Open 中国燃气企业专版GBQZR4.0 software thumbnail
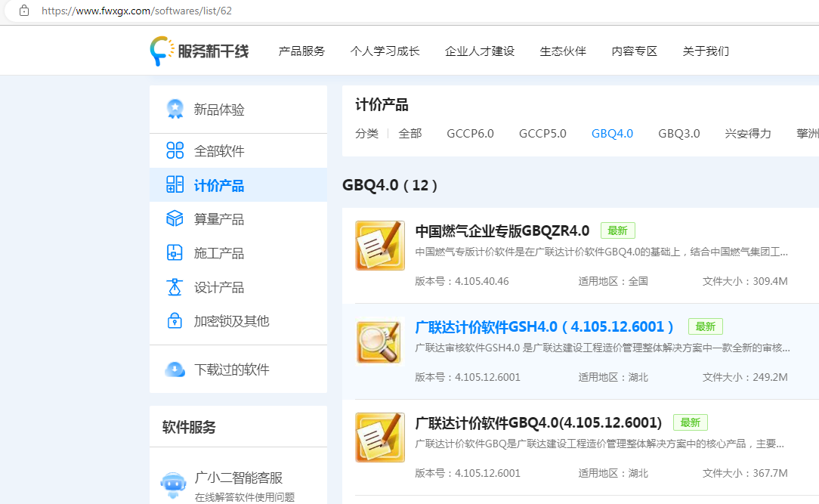This screenshot has width=819, height=504. click(x=380, y=246)
